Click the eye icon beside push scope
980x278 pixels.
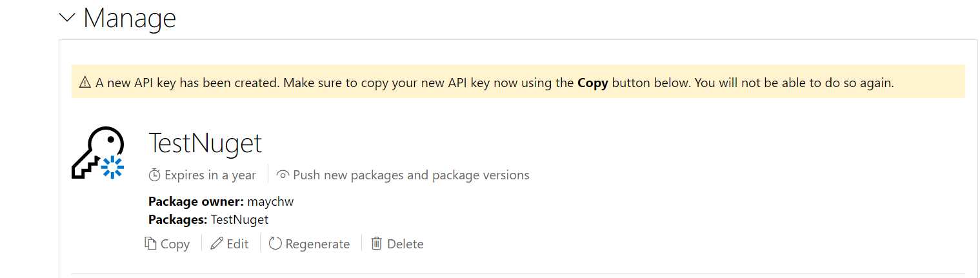(x=283, y=175)
